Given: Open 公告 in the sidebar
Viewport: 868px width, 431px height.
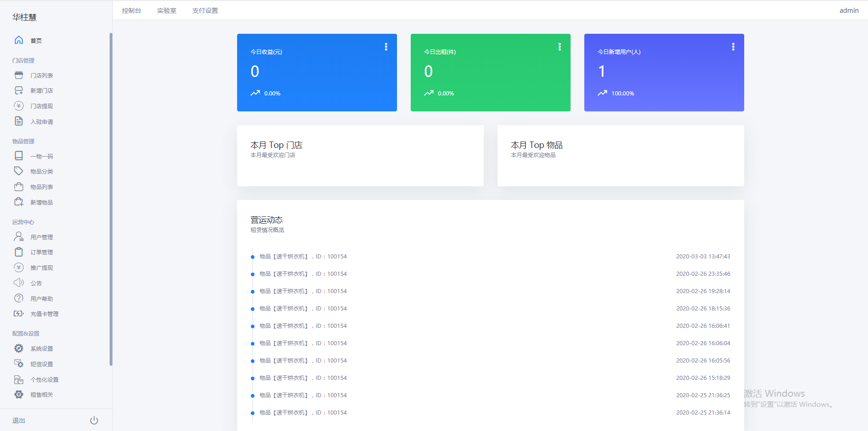Looking at the screenshot, I should point(36,284).
